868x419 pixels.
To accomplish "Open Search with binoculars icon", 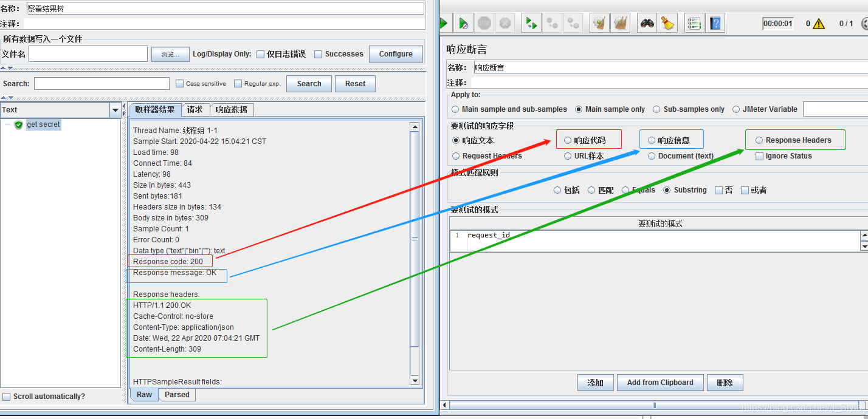I will [x=647, y=23].
